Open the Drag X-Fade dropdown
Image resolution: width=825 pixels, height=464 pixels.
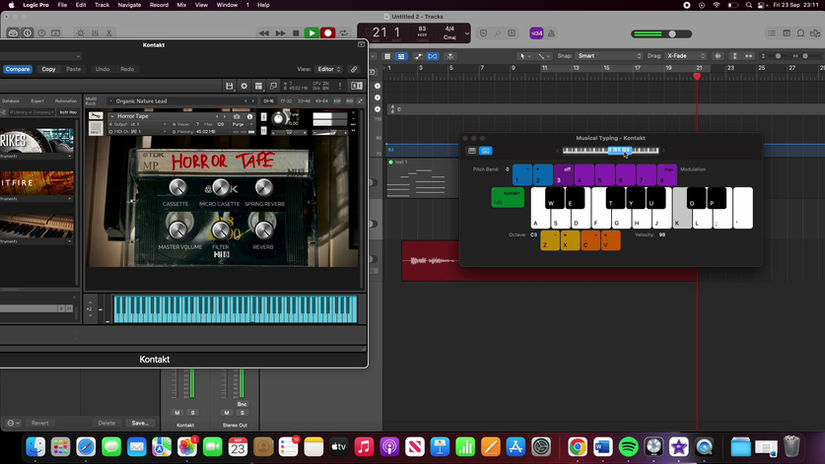685,56
